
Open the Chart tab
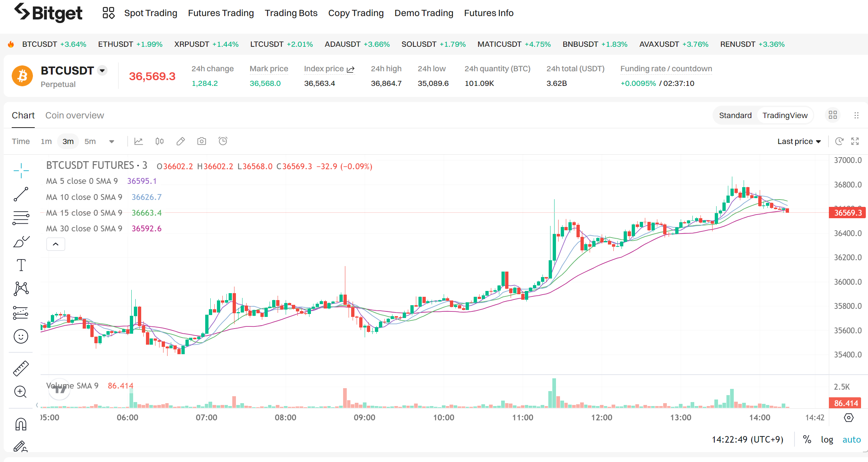coord(23,115)
